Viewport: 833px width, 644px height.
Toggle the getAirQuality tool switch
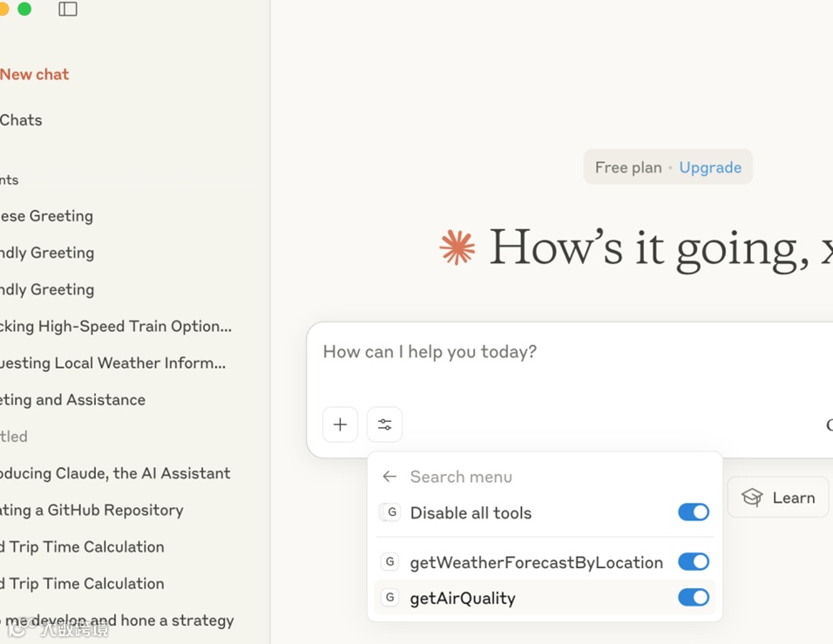coord(694,598)
